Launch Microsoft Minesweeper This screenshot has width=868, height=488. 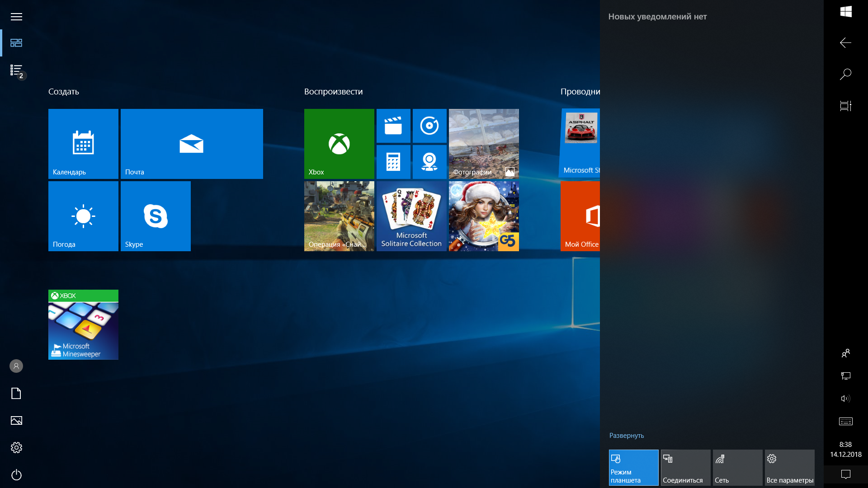tap(83, 324)
